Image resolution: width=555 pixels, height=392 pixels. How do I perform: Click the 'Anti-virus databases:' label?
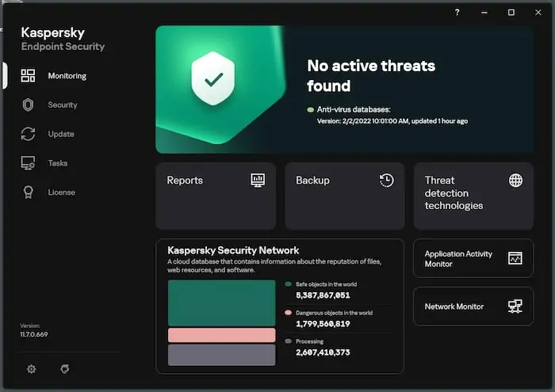tap(354, 109)
